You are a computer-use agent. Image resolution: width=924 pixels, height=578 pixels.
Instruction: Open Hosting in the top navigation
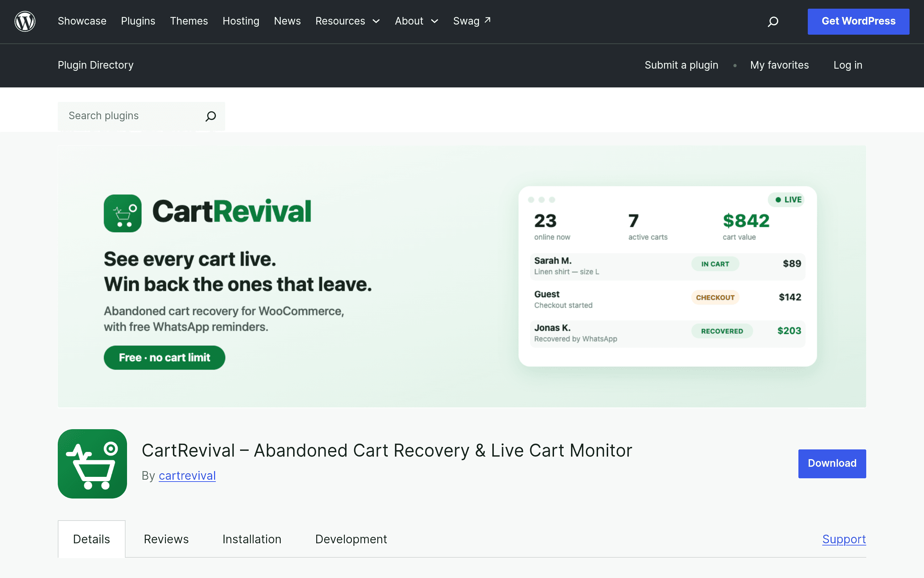(241, 21)
